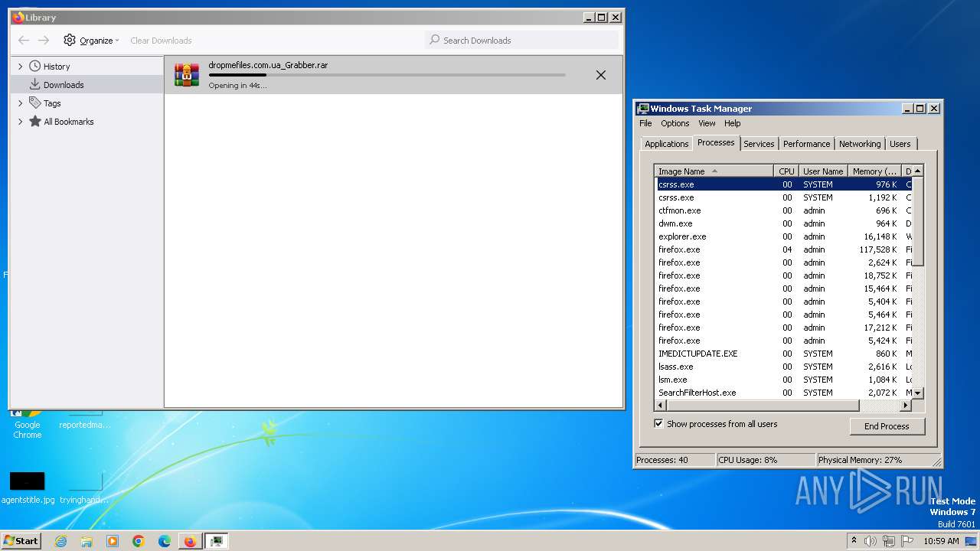Switch to the Networking tab
980x551 pixels.
pyautogui.click(x=860, y=144)
